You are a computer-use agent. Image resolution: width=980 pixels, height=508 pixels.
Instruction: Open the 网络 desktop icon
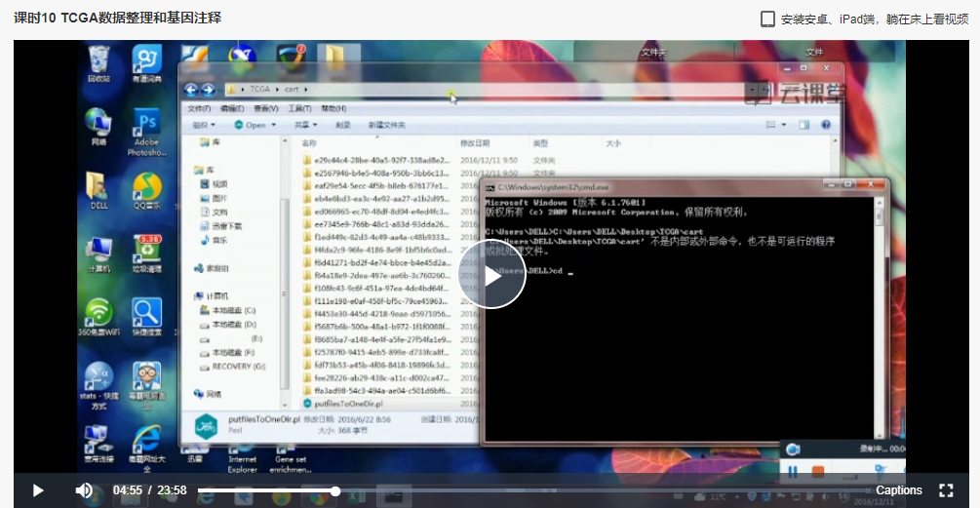point(98,126)
